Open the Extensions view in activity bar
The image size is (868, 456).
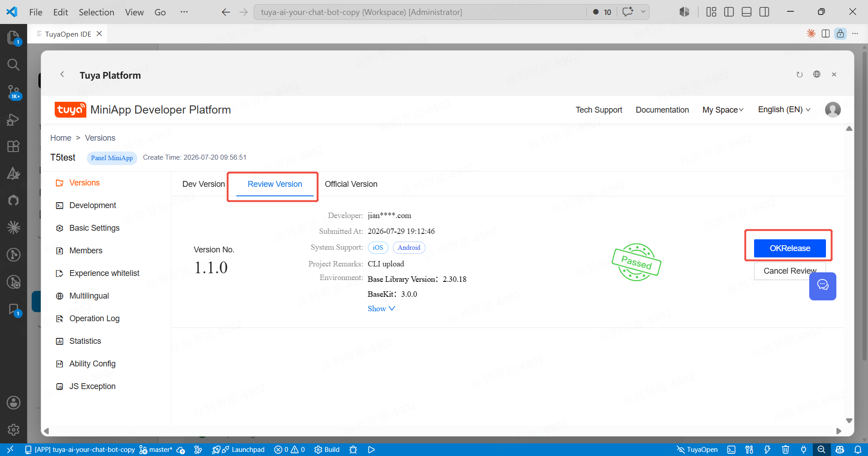point(14,146)
